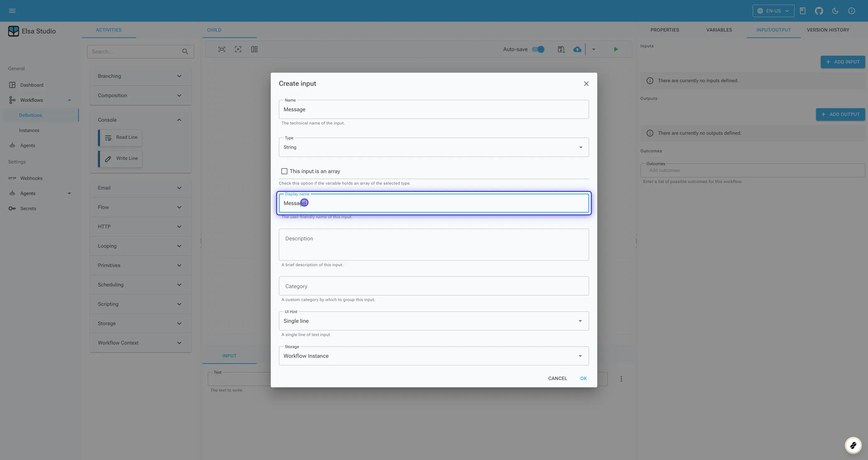Open the Storage dropdown
Viewport: 868px width, 460px height.
[x=434, y=356]
